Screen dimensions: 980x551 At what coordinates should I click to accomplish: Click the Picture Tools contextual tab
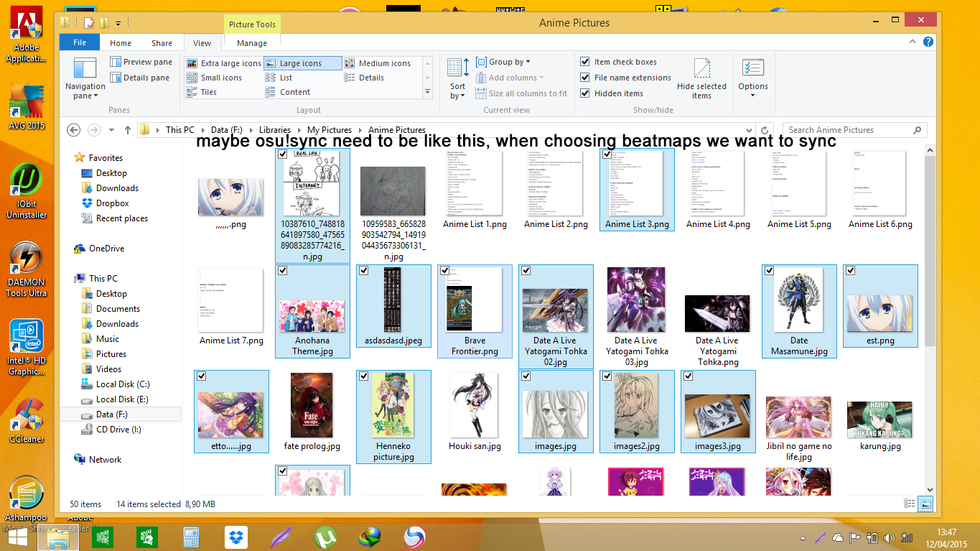(252, 24)
